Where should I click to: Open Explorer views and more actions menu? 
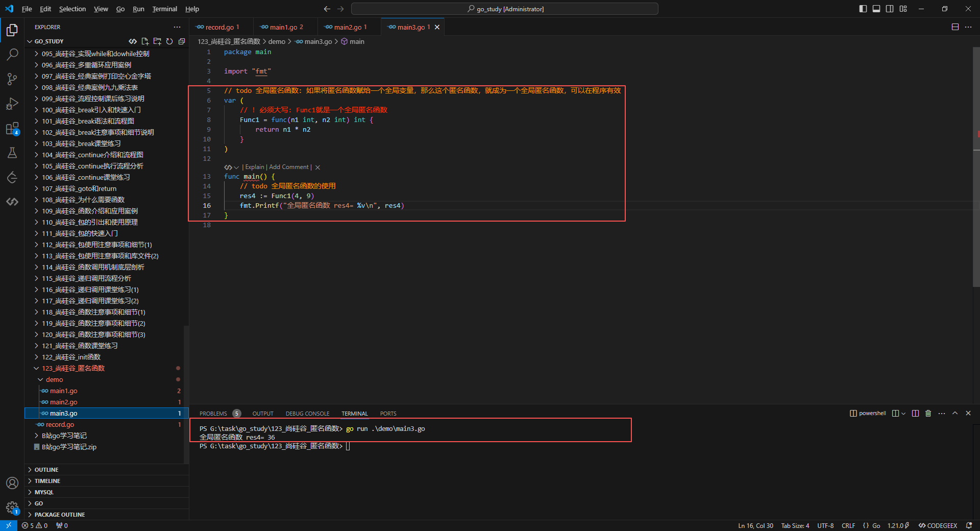click(177, 27)
